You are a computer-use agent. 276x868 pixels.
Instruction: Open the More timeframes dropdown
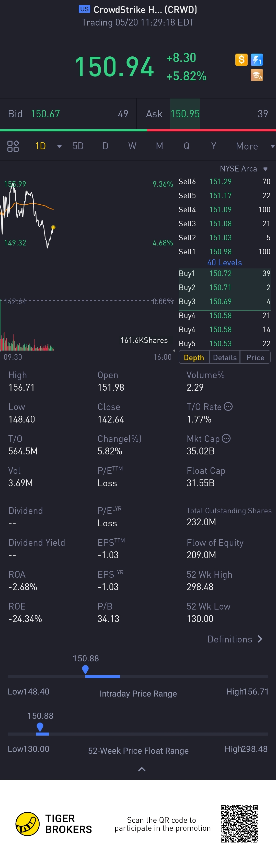pos(255,146)
